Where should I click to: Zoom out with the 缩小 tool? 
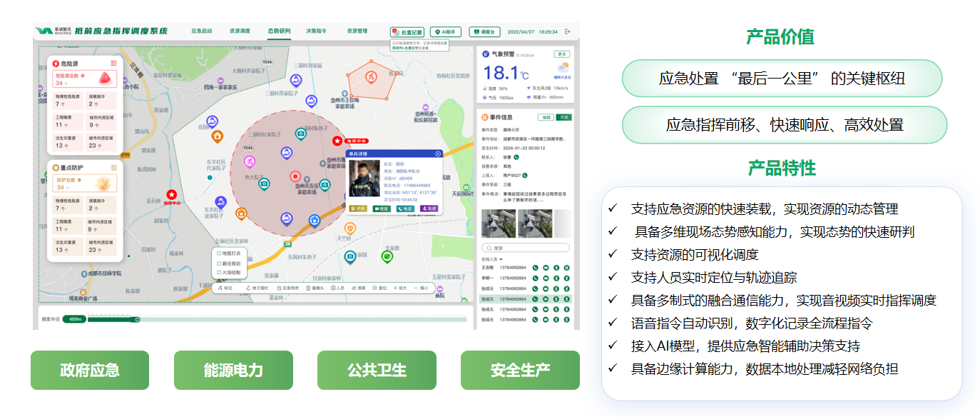(421, 288)
